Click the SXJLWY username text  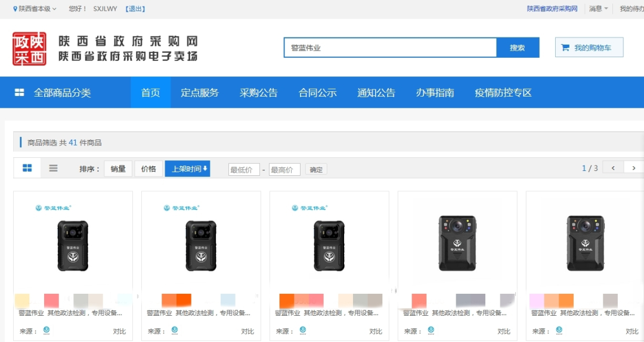click(x=105, y=8)
